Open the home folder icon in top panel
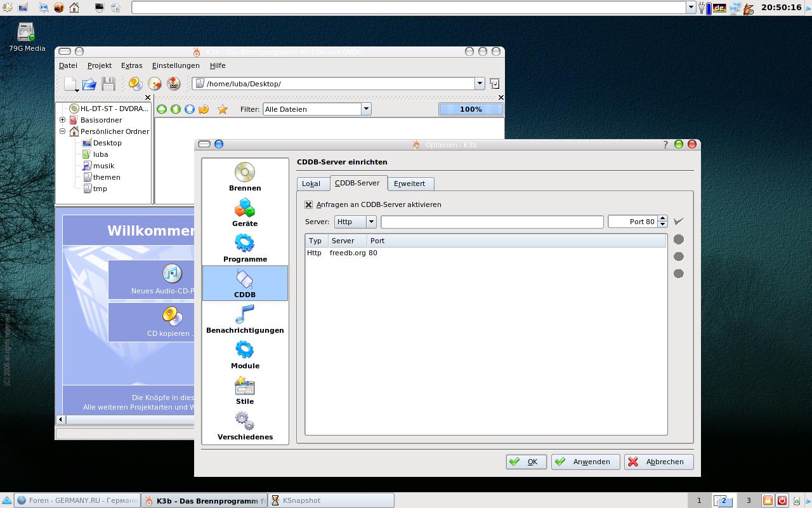This screenshot has height=508, width=812. 74,8
